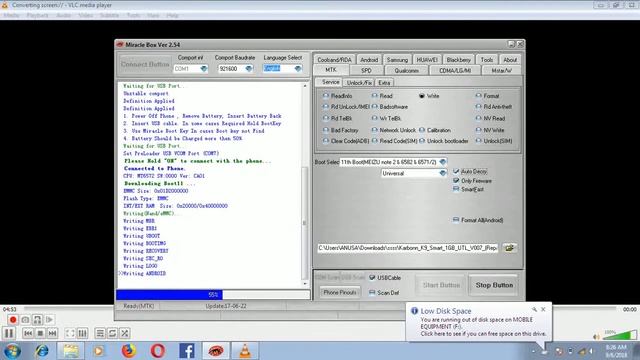The image size is (640, 360).
Task: Skip to previous media in VLC
Action: (x=28, y=333)
